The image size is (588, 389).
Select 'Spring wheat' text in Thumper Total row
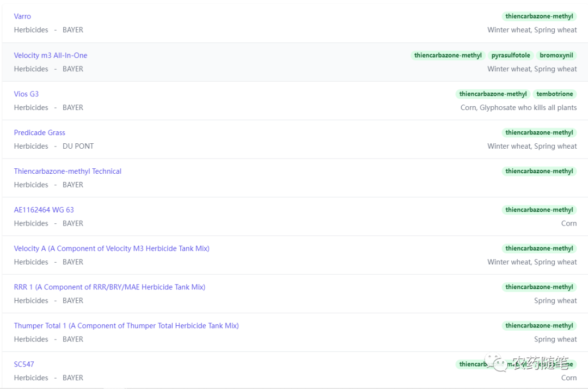(555, 339)
